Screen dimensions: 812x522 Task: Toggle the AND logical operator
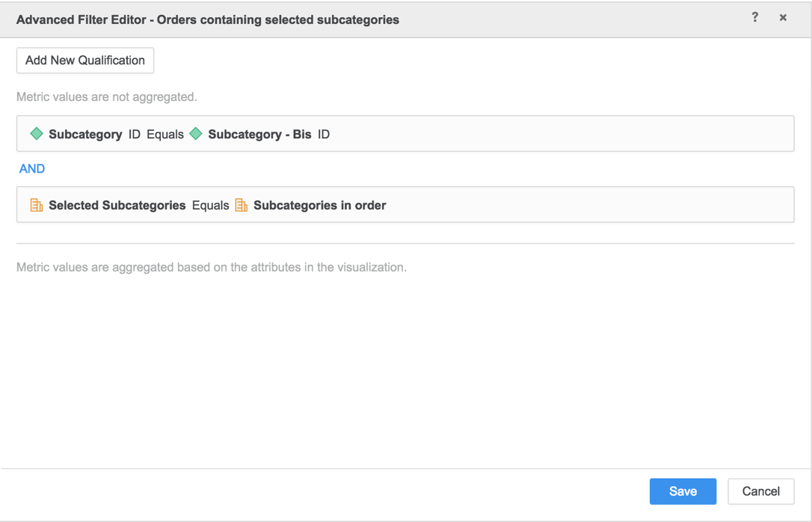click(x=32, y=169)
